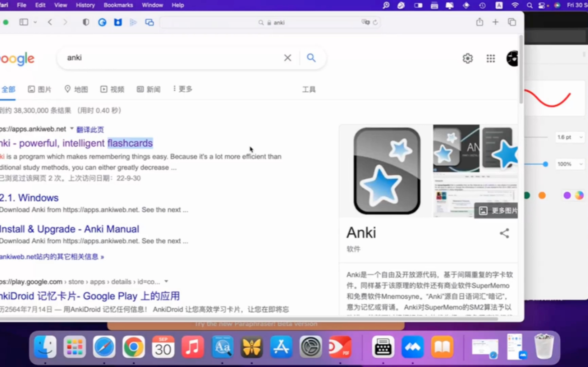588x367 pixels.
Task: Open the 2.1. Windows sublink
Action: point(29,198)
